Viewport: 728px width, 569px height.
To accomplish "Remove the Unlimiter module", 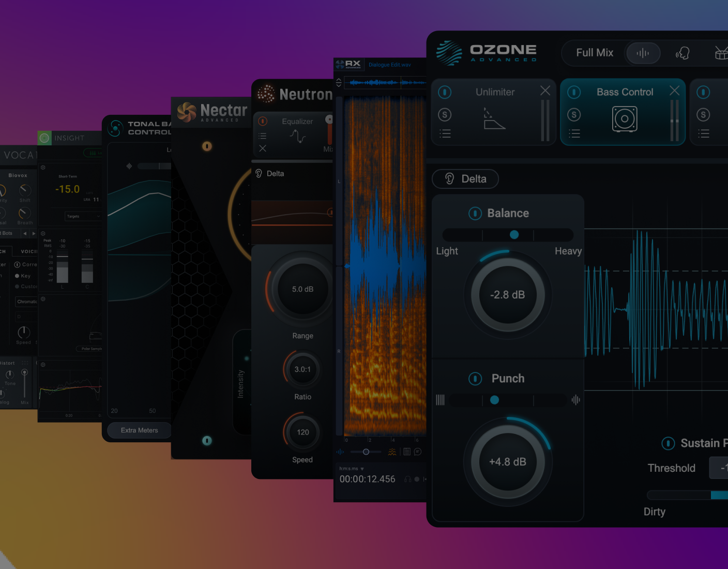I will click(545, 91).
